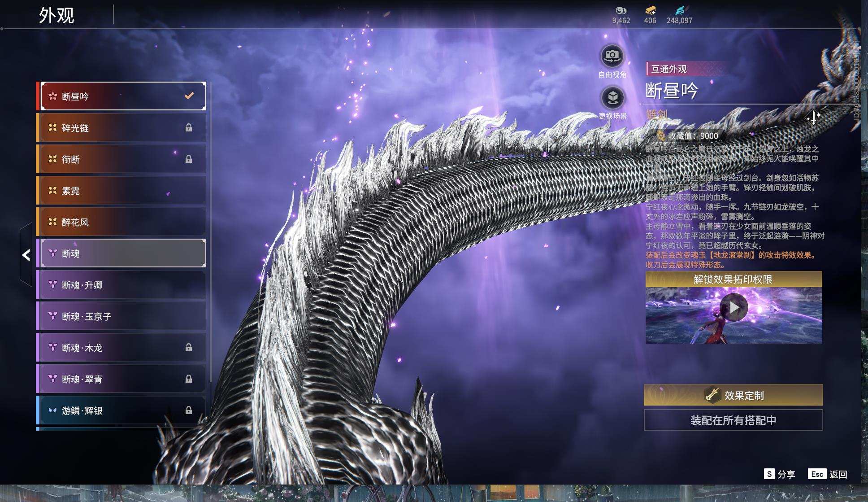868x502 pixels.
Task: Click the 分享 share button
Action: pos(779,474)
